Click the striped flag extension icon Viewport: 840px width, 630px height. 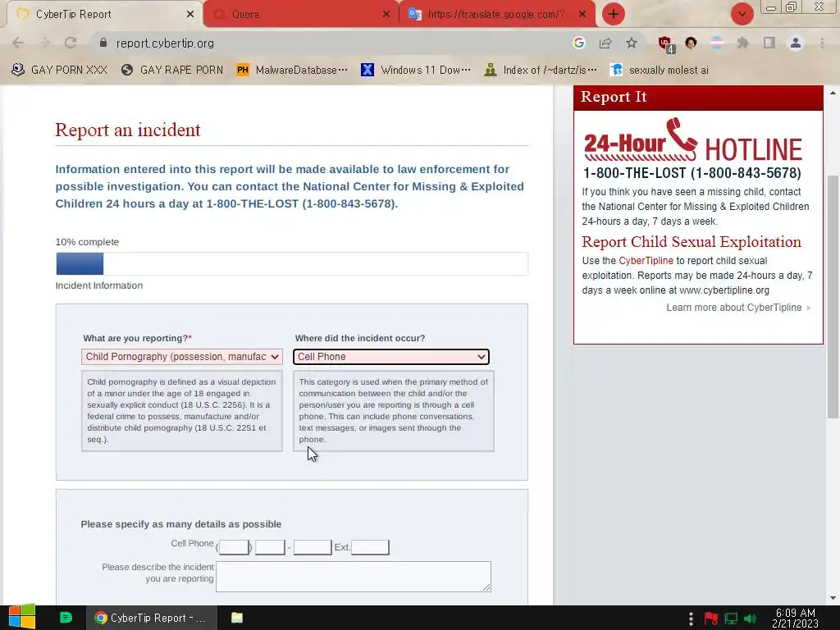tap(717, 43)
